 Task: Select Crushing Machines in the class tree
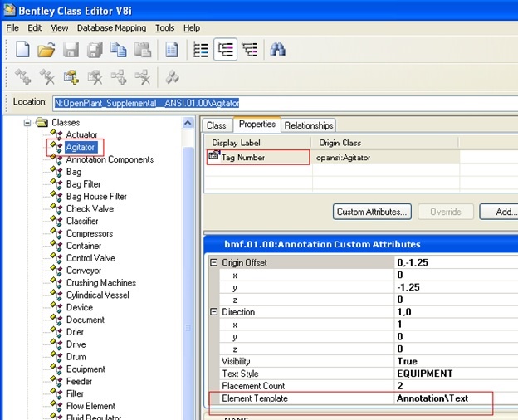coord(101,282)
